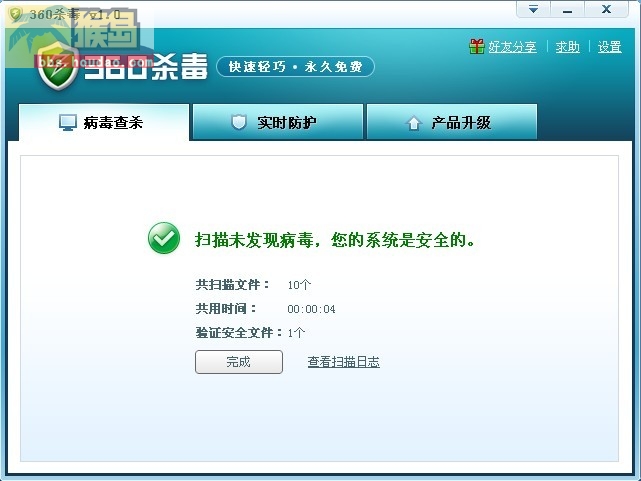Click the shield icon on 实时防护 tab
The image size is (641, 481).
(x=239, y=122)
